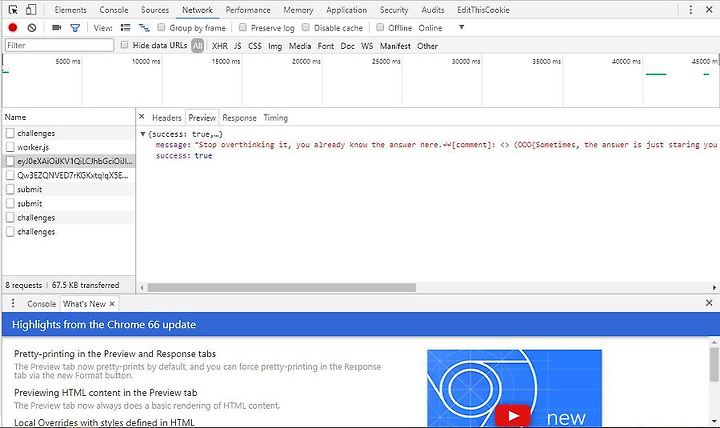
Task: Check the first challenges request checkbox
Action: coord(10,133)
